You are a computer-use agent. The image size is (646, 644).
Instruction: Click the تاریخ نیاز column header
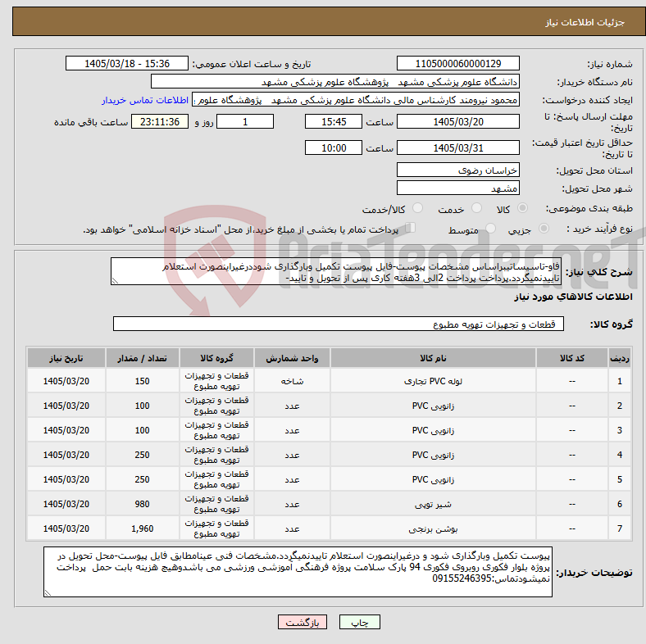66,358
